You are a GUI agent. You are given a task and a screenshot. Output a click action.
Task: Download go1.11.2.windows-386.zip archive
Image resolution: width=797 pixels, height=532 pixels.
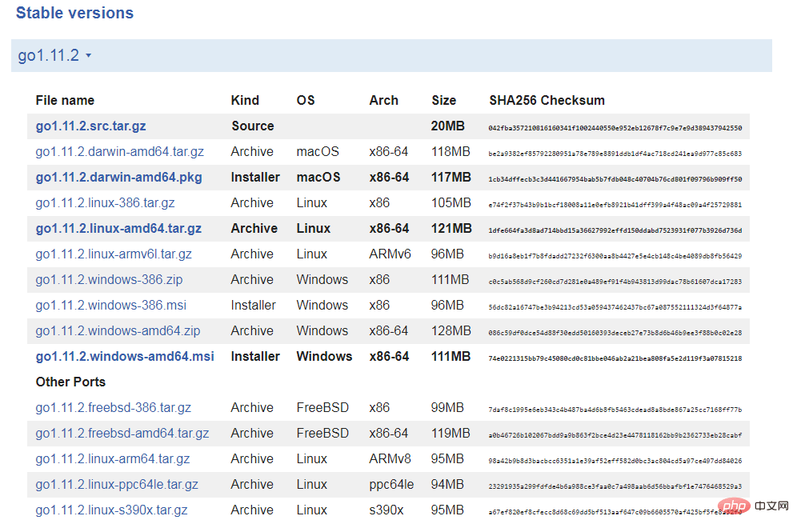[109, 279]
